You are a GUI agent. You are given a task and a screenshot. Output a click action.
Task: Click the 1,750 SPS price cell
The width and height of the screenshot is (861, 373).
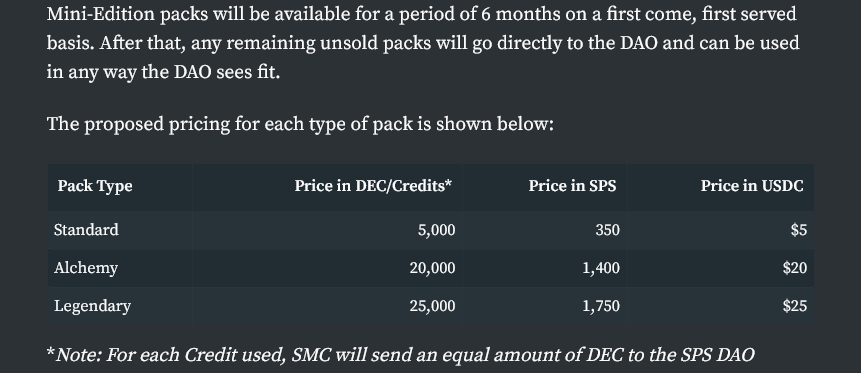pos(601,306)
